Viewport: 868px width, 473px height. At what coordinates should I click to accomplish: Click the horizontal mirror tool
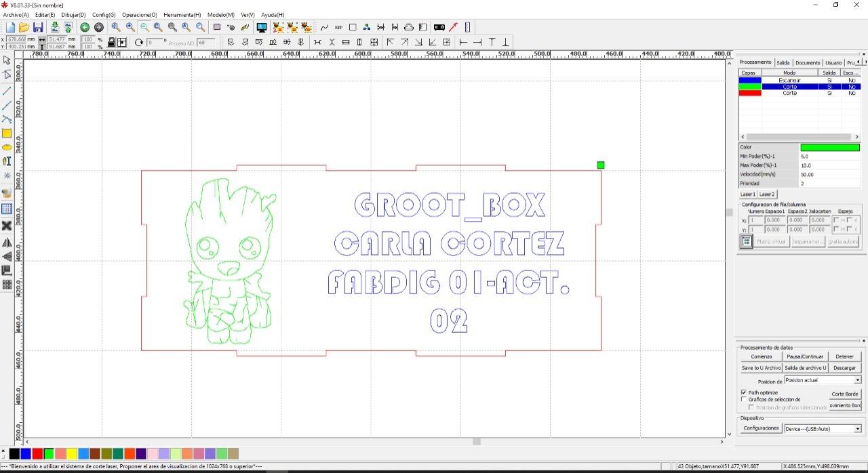click(7, 243)
